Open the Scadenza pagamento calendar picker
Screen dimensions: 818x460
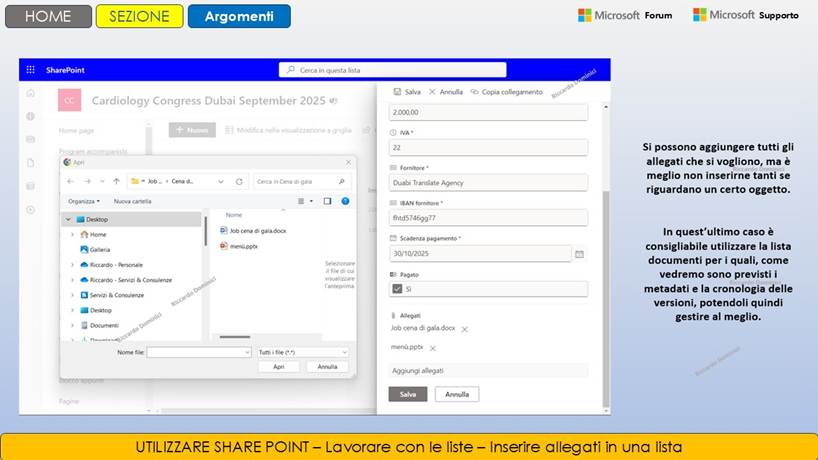pyautogui.click(x=579, y=254)
